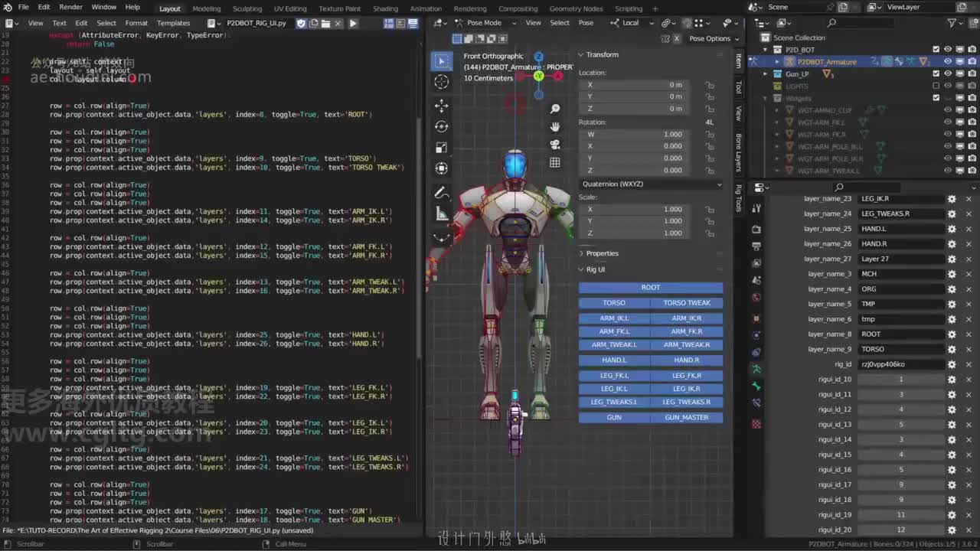
Task: Select the Move tool in viewport toolbar
Action: (442, 105)
